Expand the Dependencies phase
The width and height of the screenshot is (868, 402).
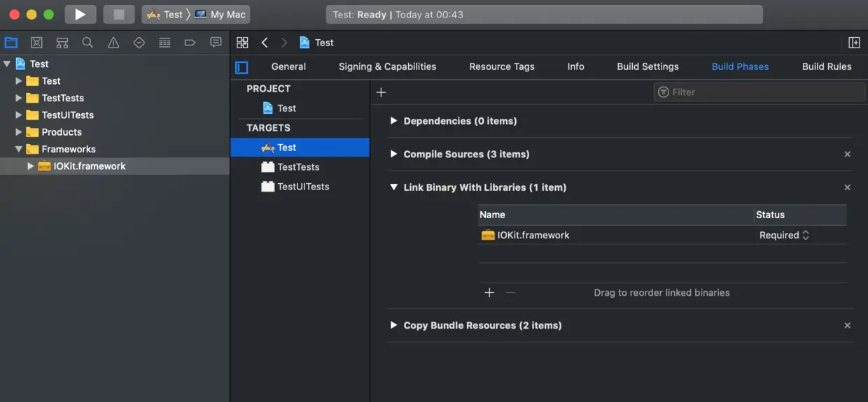[x=393, y=121]
